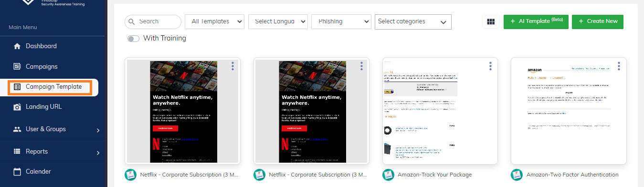Click into the Search field
The image size is (644, 187).
[153, 22]
